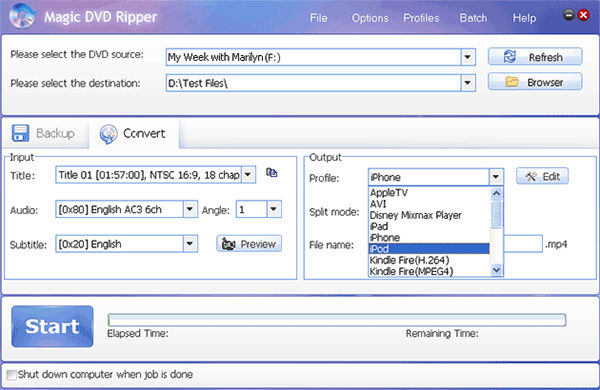600x390 pixels.
Task: Click the Refresh button
Action: click(x=535, y=57)
